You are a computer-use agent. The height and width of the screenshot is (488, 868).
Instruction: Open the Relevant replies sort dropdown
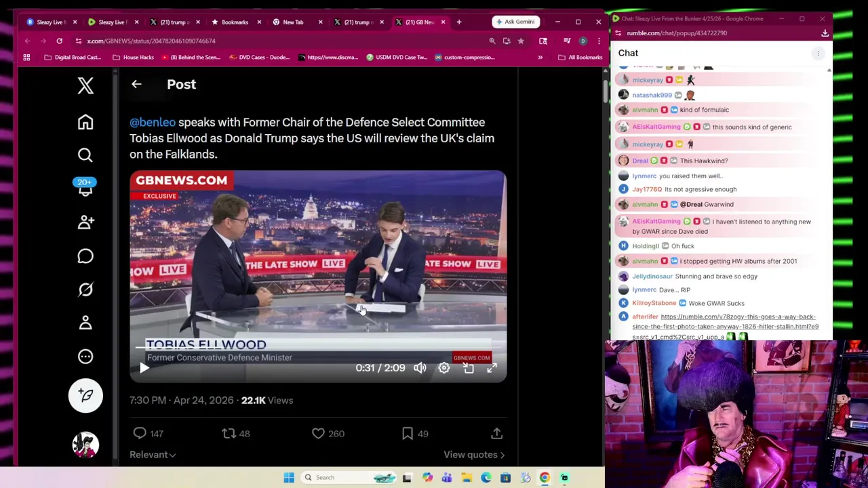[153, 455]
